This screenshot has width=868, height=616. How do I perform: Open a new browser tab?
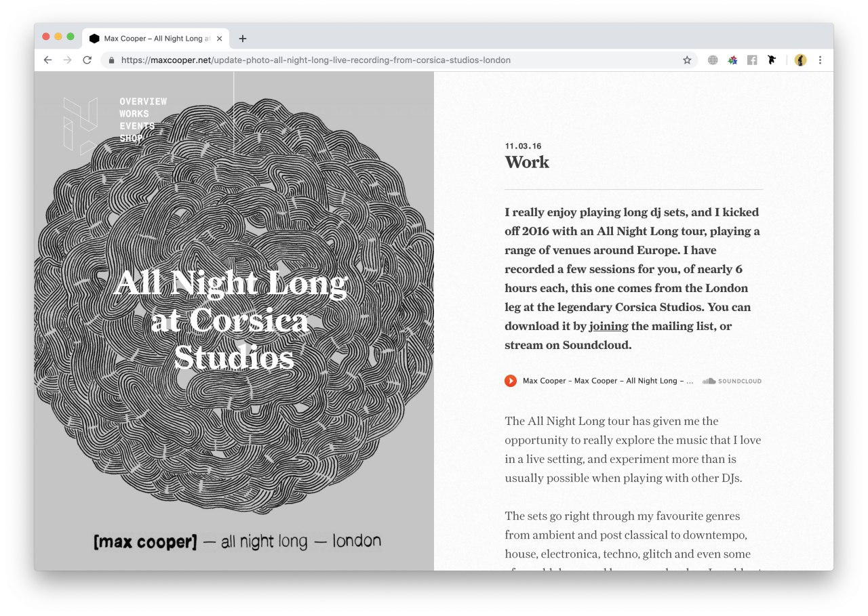point(243,39)
